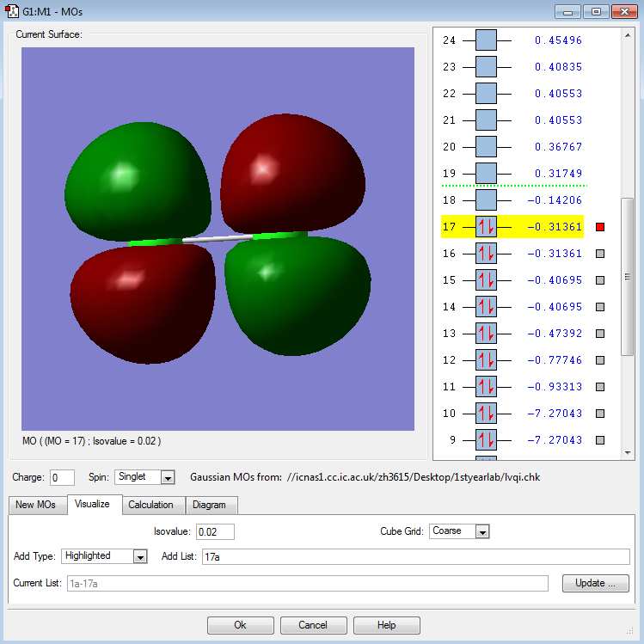644x644 pixels.
Task: Select the occupied orbital box for MO 9
Action: (x=486, y=440)
